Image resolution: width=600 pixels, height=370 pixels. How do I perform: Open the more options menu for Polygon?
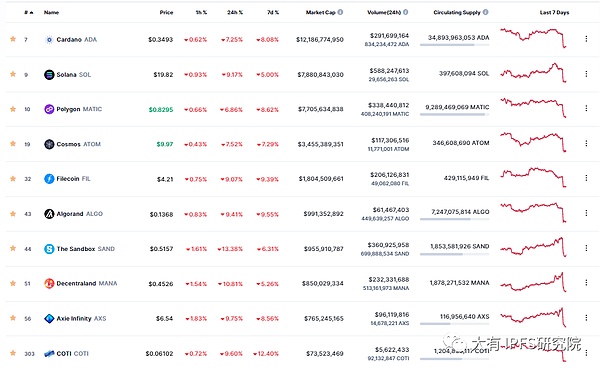(586, 108)
